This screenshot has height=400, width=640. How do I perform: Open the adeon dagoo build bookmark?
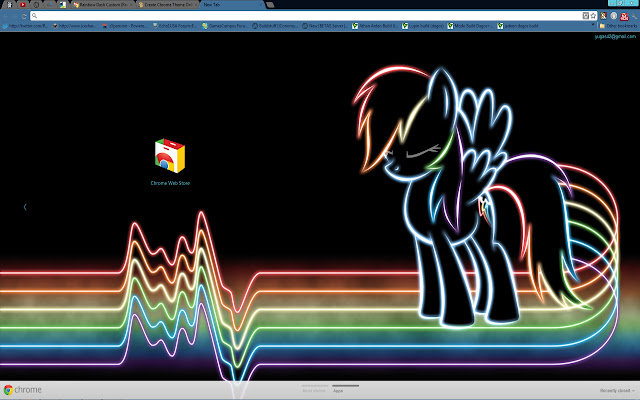pyautogui.click(x=518, y=26)
